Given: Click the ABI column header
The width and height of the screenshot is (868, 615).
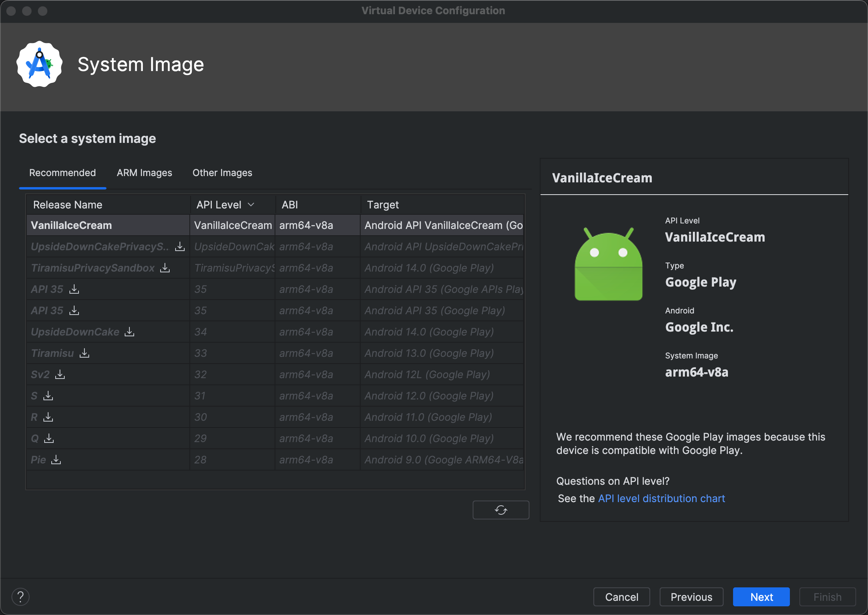Looking at the screenshot, I should (318, 204).
